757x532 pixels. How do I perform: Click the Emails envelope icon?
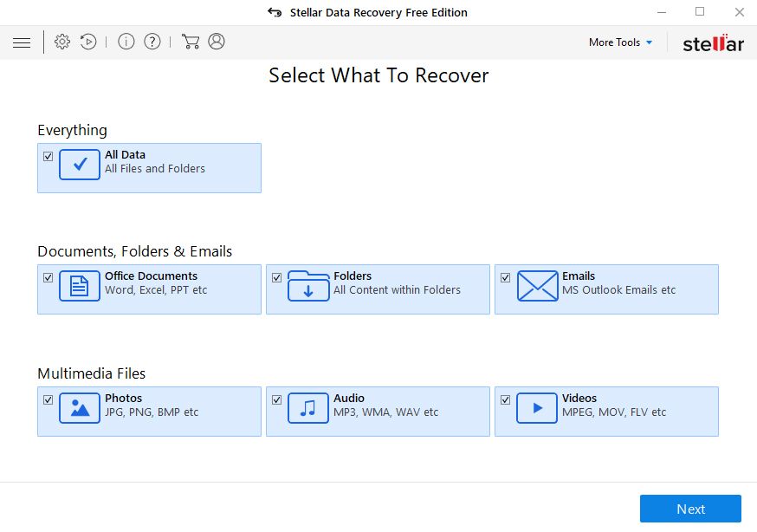[x=537, y=283]
